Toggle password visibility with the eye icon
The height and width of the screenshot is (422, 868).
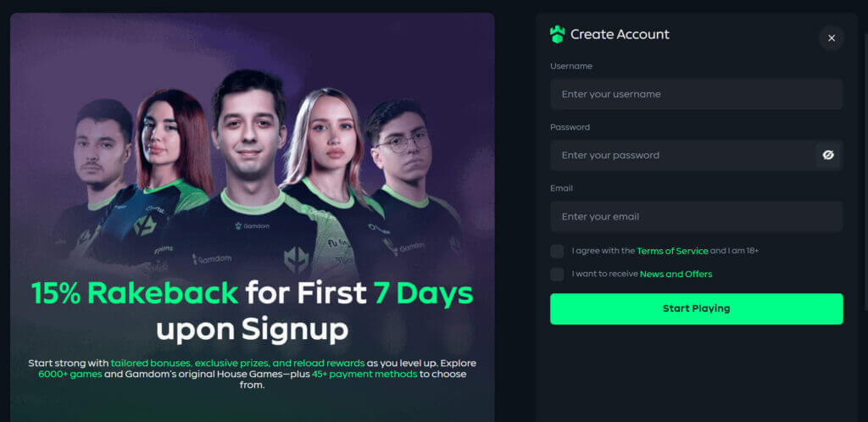(828, 155)
